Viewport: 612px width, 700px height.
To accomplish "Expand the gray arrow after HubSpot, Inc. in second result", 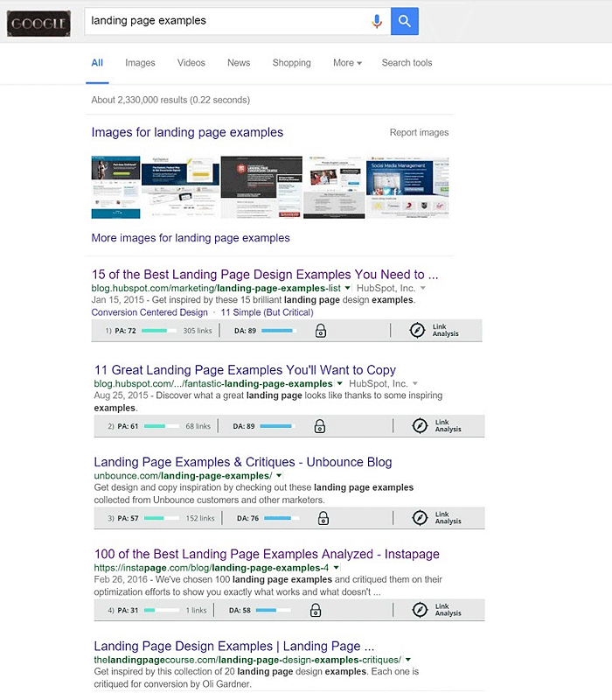I will pyautogui.click(x=414, y=384).
